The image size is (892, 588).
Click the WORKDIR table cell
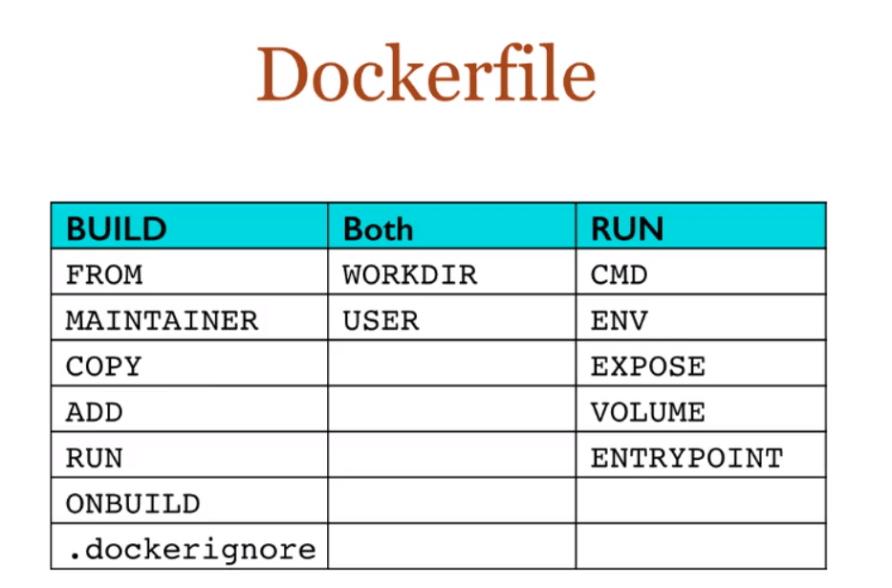(451, 272)
